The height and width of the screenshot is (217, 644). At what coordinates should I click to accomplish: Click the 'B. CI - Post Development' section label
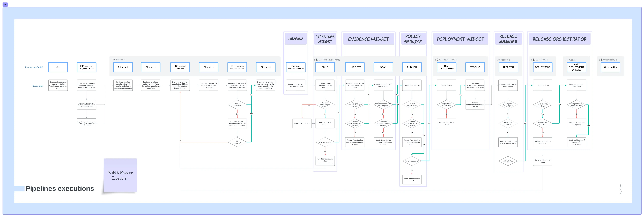327,60
